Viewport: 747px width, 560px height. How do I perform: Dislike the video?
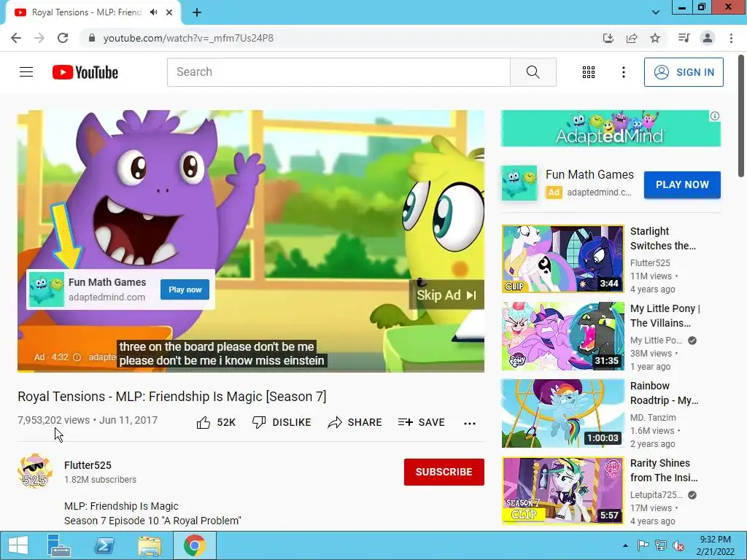pos(282,422)
